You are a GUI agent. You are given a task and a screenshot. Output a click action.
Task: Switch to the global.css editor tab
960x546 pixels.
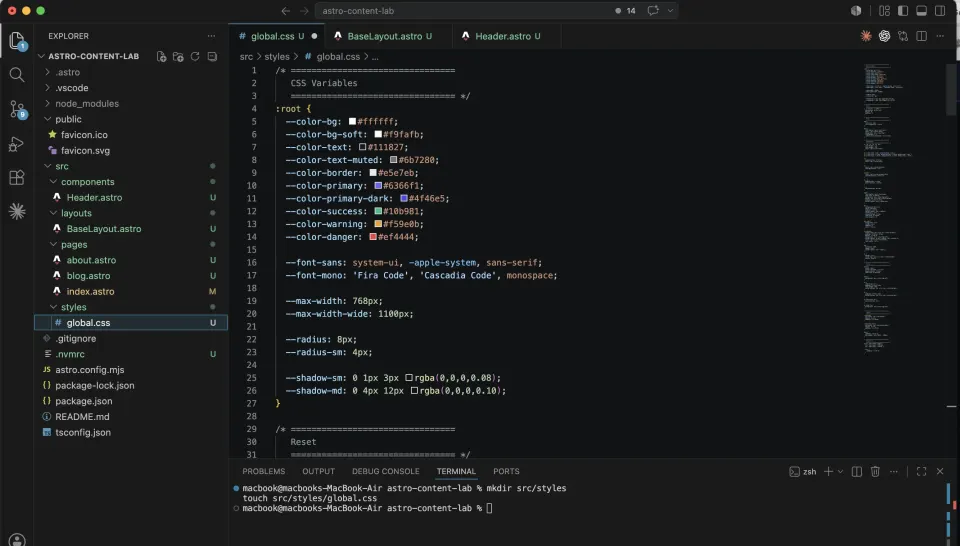(x=278, y=36)
